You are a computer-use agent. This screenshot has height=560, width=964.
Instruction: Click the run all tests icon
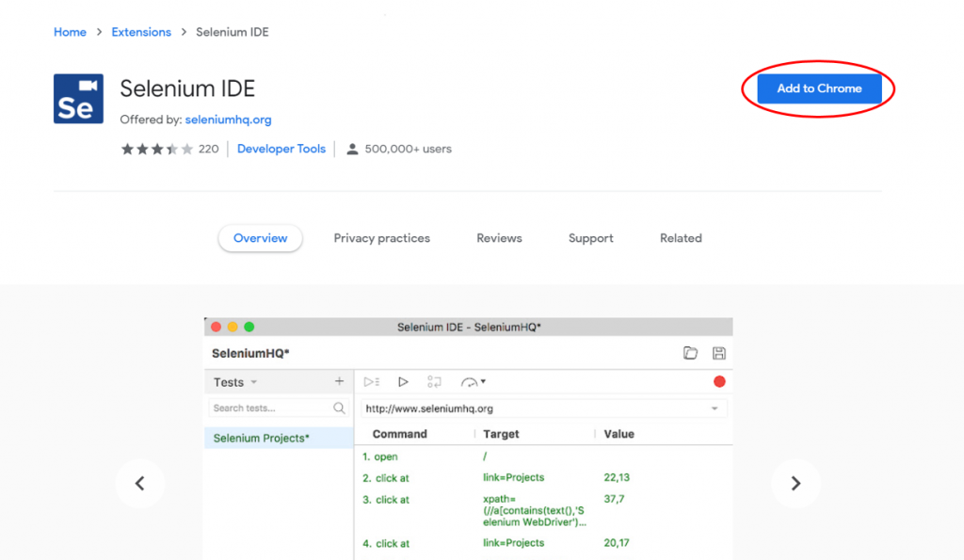point(371,382)
